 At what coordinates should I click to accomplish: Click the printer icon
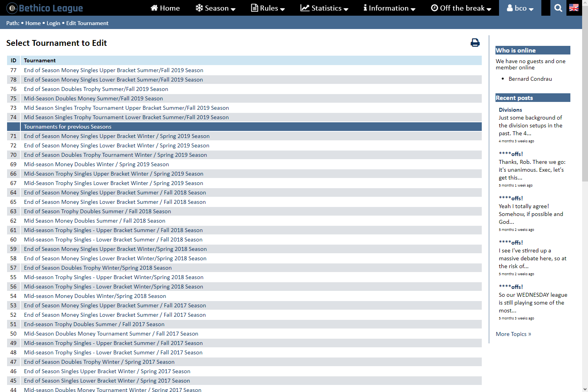pyautogui.click(x=475, y=43)
